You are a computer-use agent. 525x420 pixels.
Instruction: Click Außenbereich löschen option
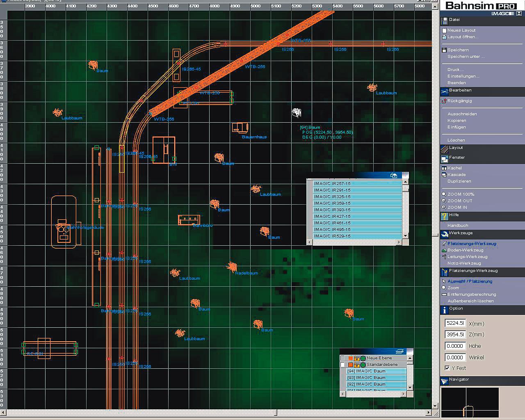pos(470,301)
